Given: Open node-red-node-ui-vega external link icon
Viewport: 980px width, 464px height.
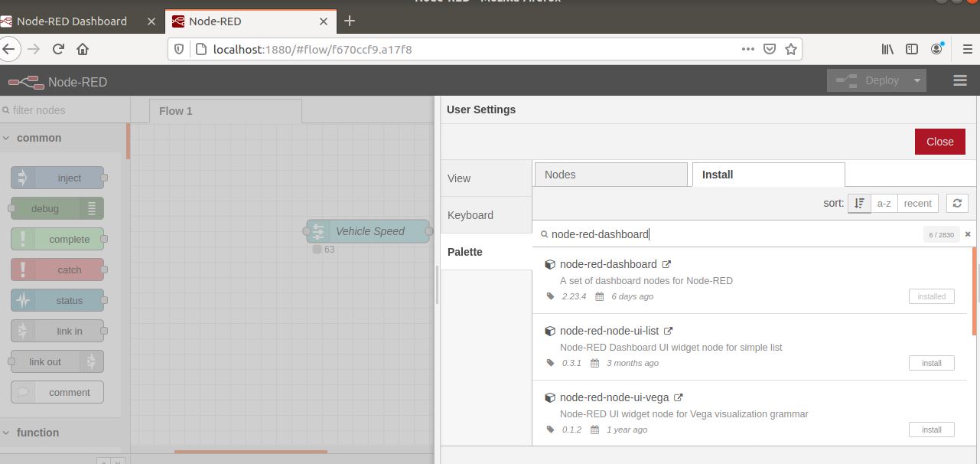Looking at the screenshot, I should click(678, 397).
